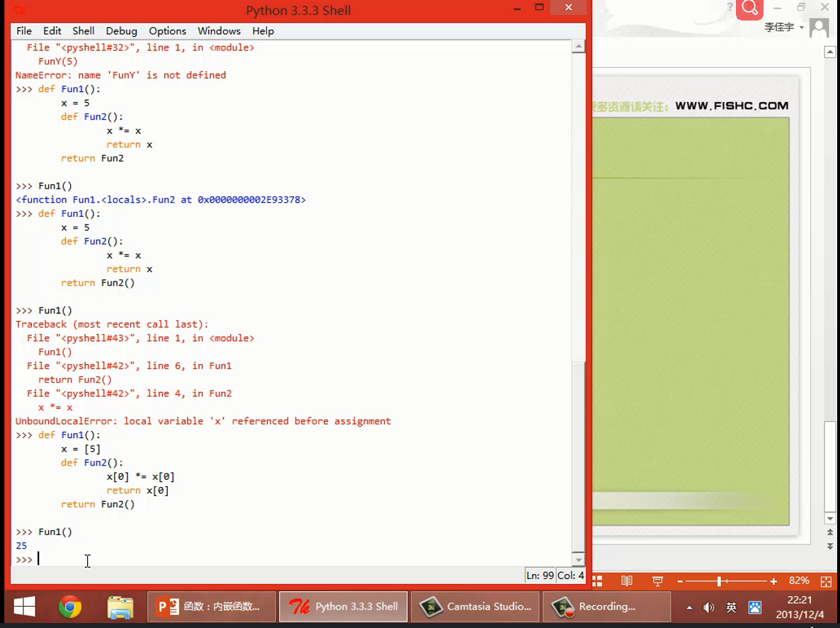Open the Options menu
This screenshot has height=628, width=840.
[167, 31]
